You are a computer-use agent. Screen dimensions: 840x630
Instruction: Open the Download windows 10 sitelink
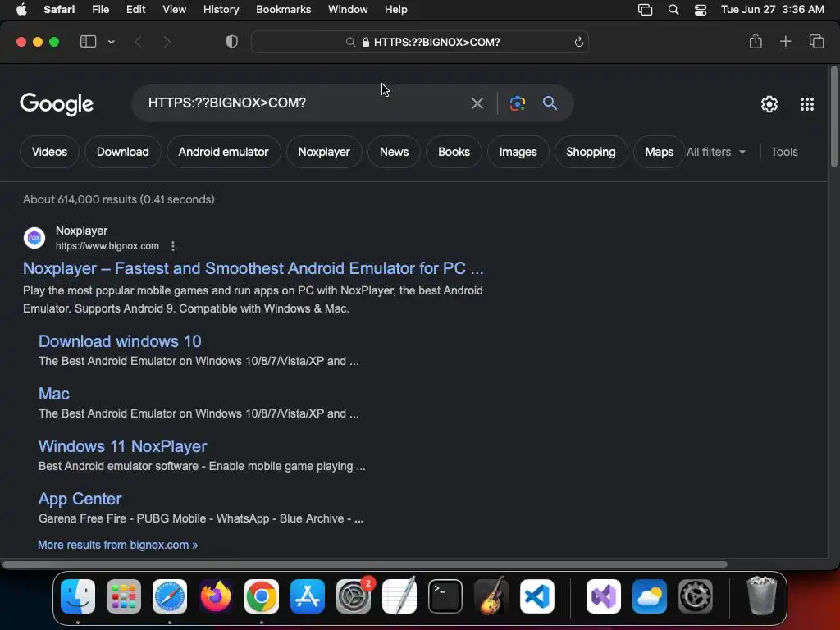[120, 341]
